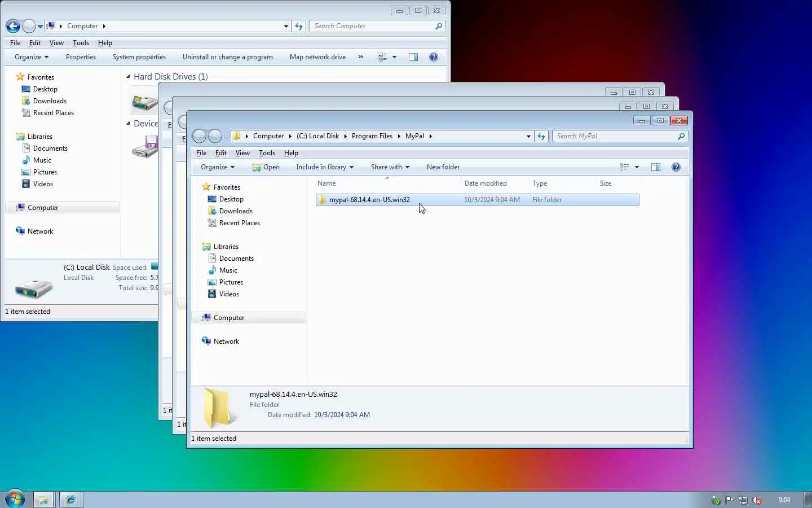Click Back button in Computer window
The image size is (812, 508).
click(x=13, y=26)
